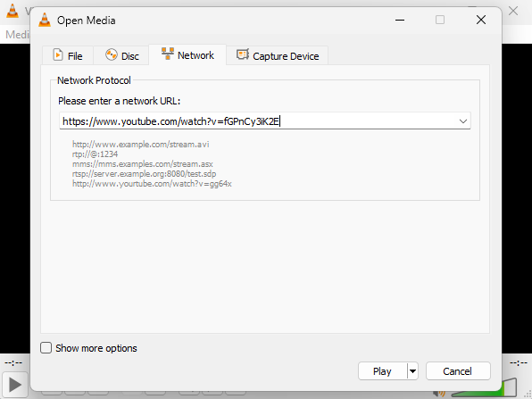Open the Capture Device tab
Screen dimensions: 532x399
278,55
